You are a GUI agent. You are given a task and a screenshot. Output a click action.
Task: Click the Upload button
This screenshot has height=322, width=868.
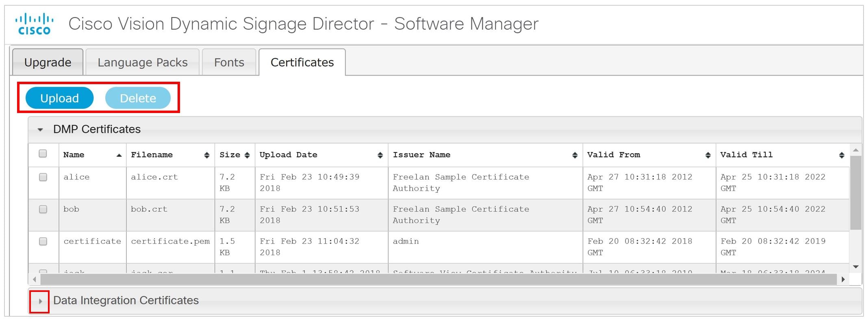[59, 98]
